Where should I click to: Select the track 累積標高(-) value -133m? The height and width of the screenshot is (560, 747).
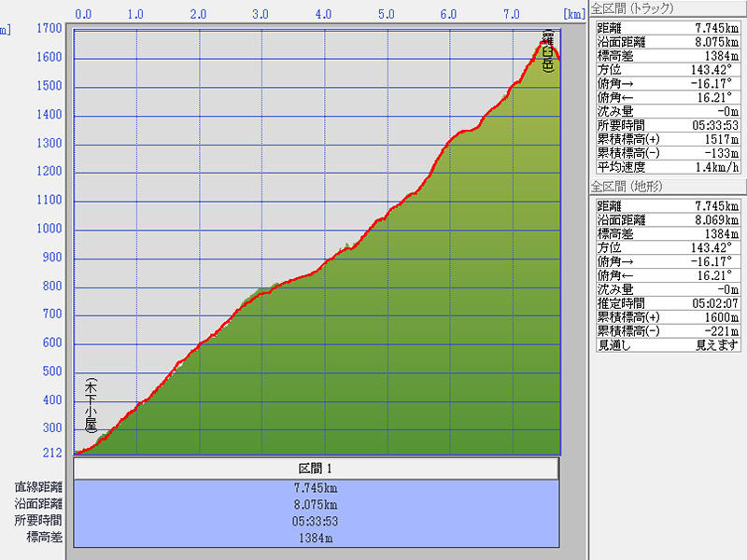(705, 154)
